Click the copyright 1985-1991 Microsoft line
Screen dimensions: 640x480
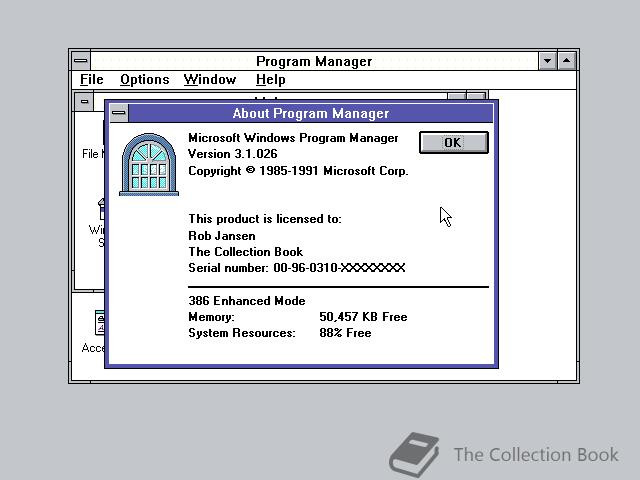coord(298,171)
